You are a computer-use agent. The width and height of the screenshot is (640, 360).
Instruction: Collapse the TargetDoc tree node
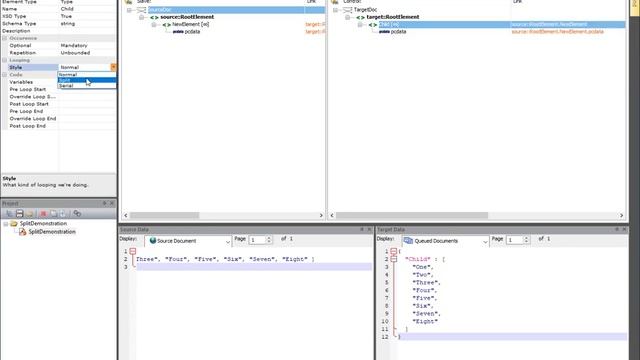(335, 10)
